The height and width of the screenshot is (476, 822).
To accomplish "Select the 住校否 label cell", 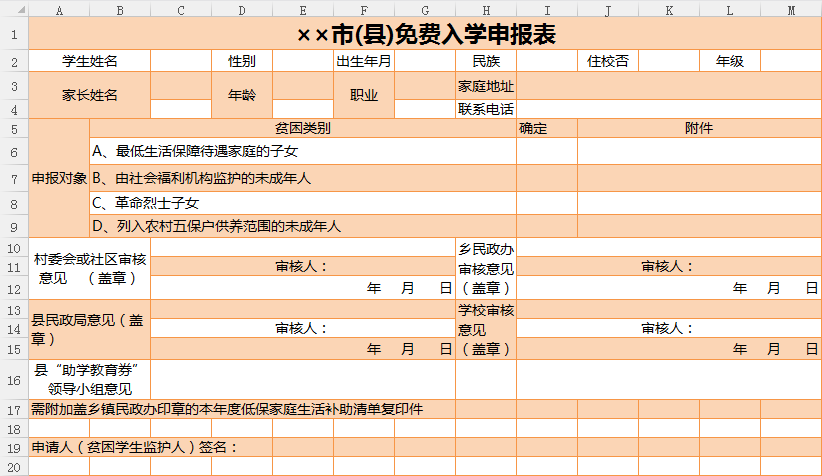I will click(607, 61).
